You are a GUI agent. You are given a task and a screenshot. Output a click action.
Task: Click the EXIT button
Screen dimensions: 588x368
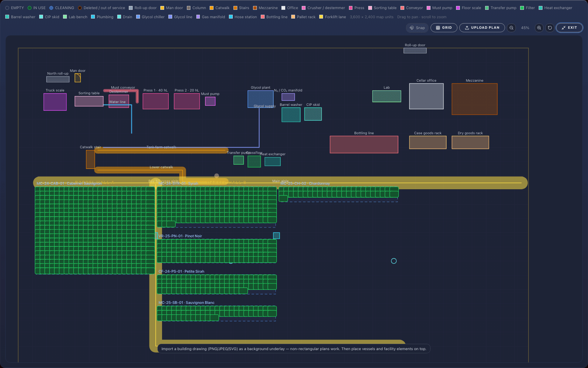click(569, 28)
